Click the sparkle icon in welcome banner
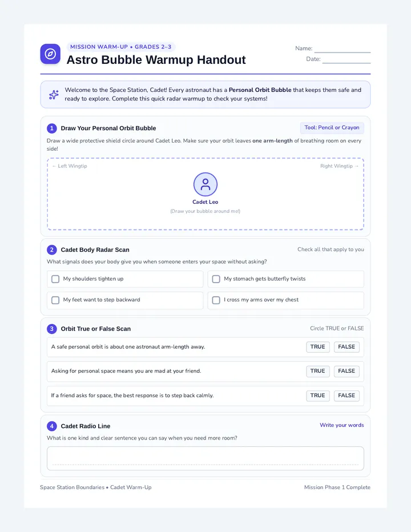 (x=54, y=95)
